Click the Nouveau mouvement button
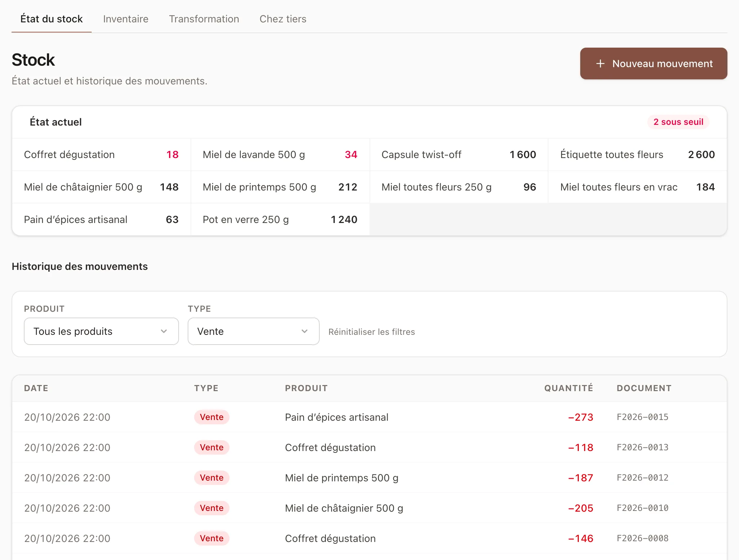The image size is (739, 560). (653, 64)
